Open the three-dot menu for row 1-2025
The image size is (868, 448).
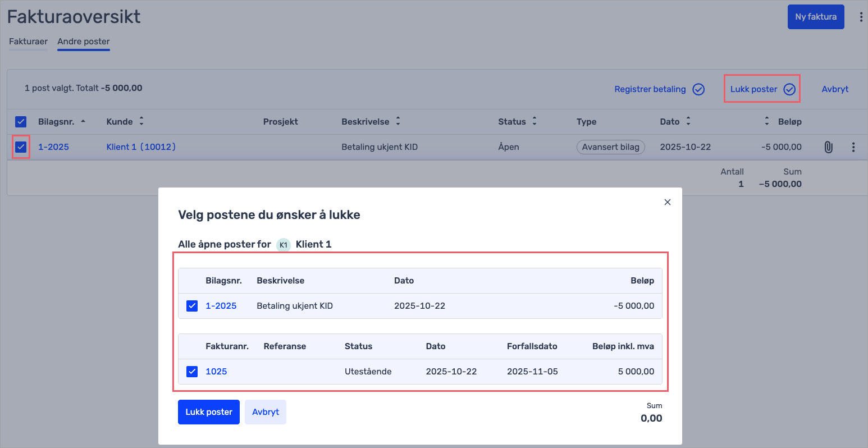click(853, 147)
